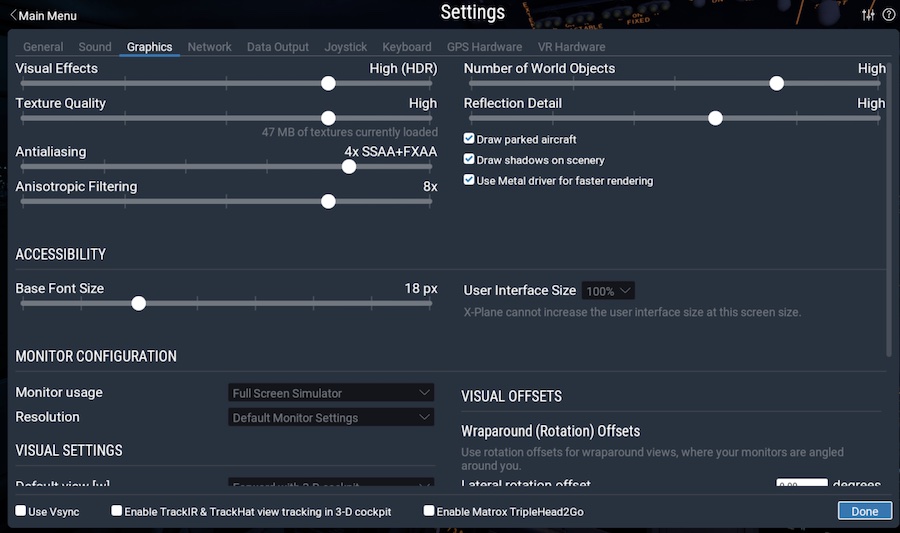Viewport: 900px width, 533px height.
Task: Uncheck Use Metal driver option
Action: [469, 181]
